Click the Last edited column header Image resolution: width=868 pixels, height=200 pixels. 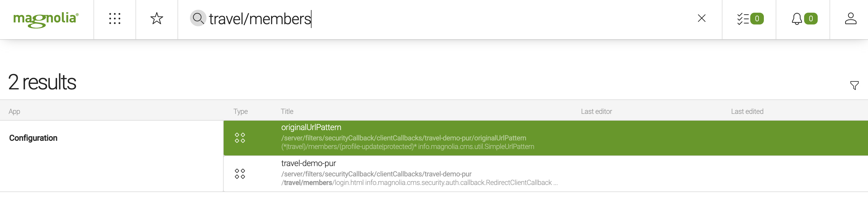pyautogui.click(x=747, y=111)
